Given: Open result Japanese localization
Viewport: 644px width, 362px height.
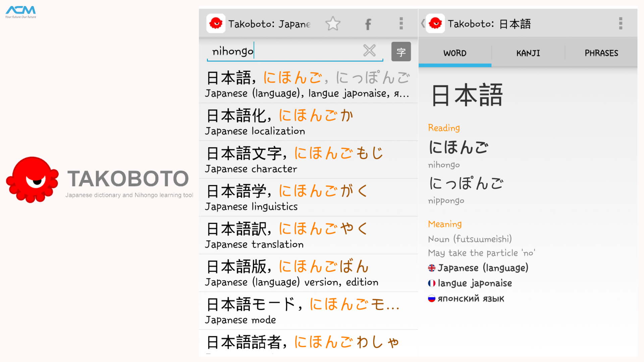Looking at the screenshot, I should click(308, 122).
